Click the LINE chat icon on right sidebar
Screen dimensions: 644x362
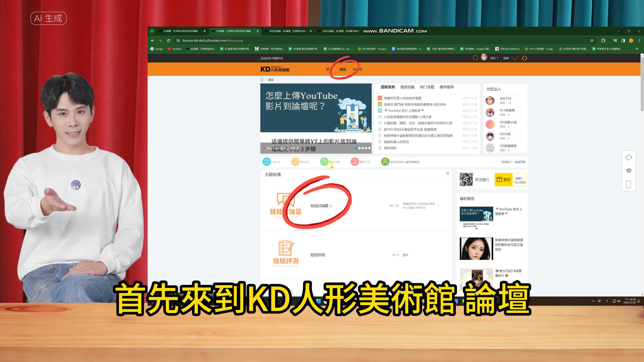(x=628, y=171)
